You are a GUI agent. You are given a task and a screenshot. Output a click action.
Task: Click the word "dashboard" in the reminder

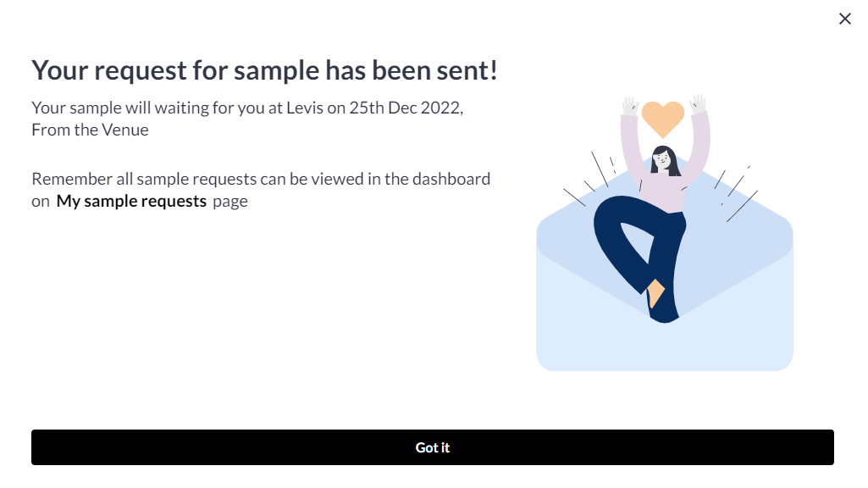click(455, 180)
